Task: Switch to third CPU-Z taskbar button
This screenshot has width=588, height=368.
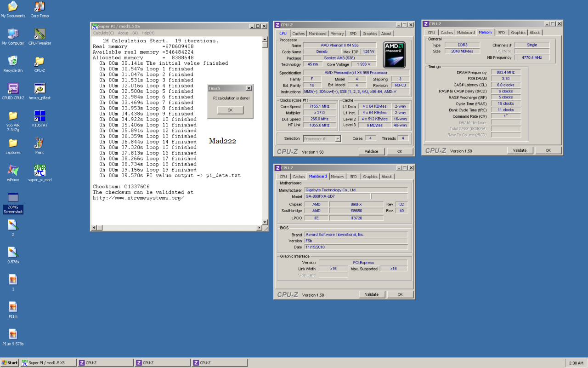Action: [220, 362]
